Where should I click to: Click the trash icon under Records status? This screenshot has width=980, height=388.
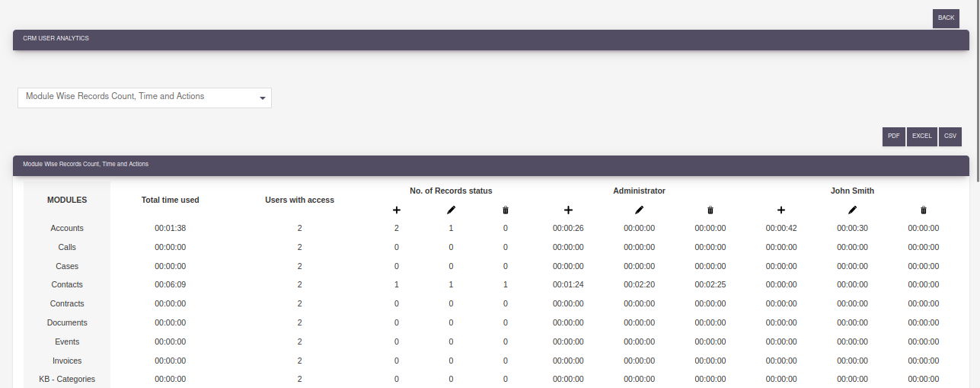coord(505,210)
